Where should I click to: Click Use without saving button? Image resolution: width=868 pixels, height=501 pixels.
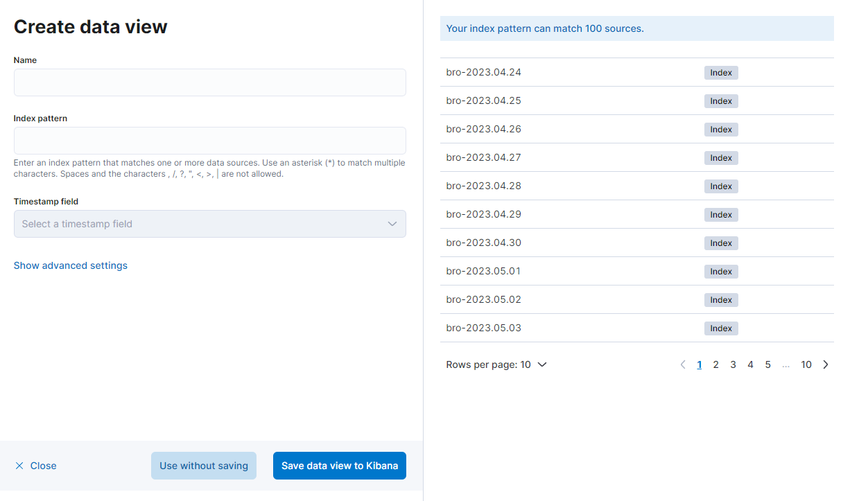pos(204,466)
